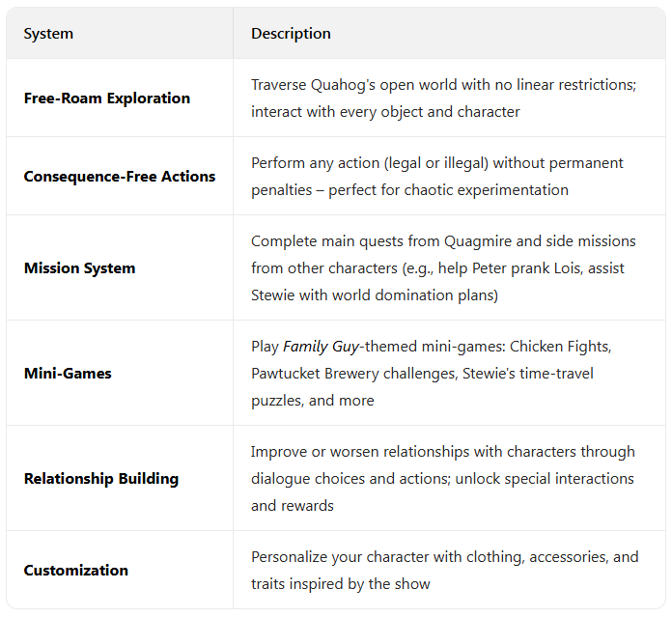Click the System column header
This screenshot has width=672, height=617.
point(48,34)
